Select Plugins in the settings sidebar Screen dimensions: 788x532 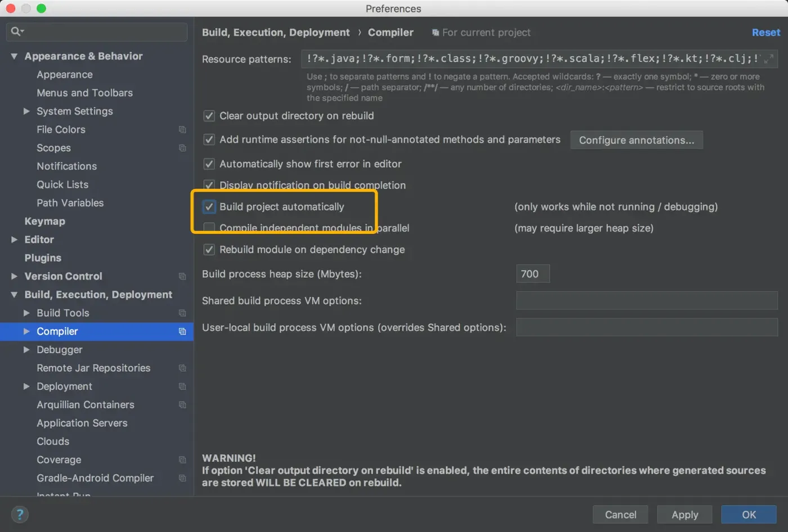pyautogui.click(x=43, y=258)
